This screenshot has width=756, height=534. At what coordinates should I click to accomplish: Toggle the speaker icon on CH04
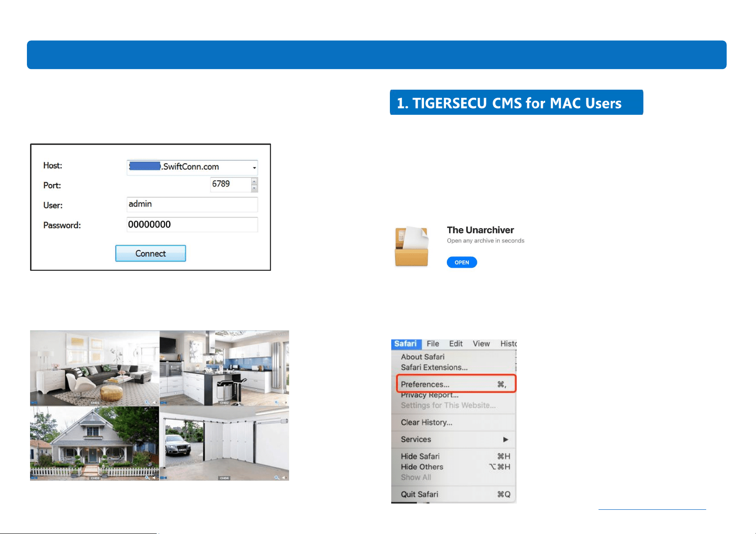click(284, 478)
